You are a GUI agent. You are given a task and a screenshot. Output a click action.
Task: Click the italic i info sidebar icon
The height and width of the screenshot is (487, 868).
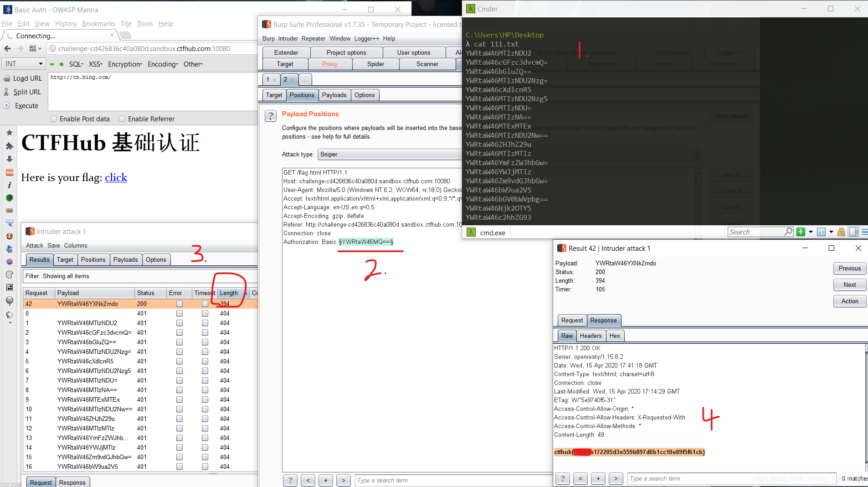(9, 185)
